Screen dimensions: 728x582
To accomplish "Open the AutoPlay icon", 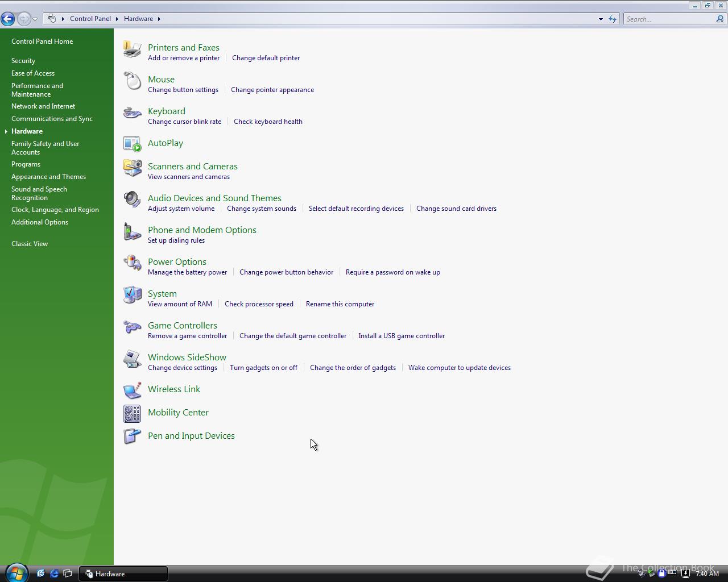I will point(133,144).
